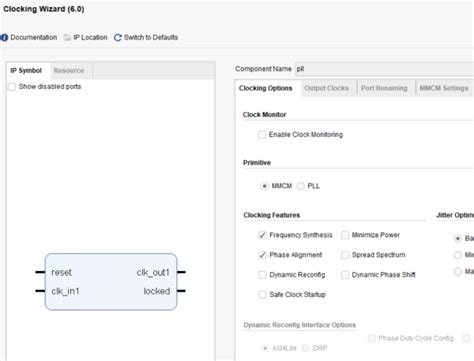Check the Safe Clock Startup box

tap(262, 295)
